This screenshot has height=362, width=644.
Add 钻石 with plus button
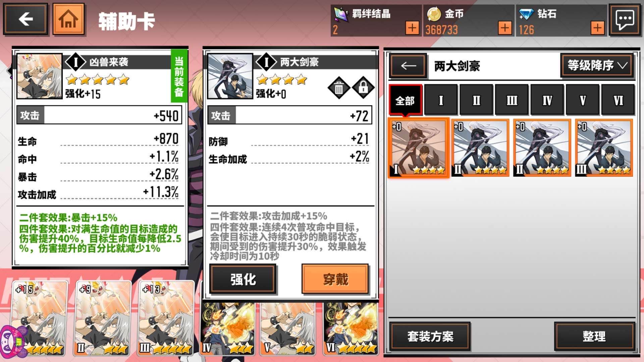tap(597, 28)
